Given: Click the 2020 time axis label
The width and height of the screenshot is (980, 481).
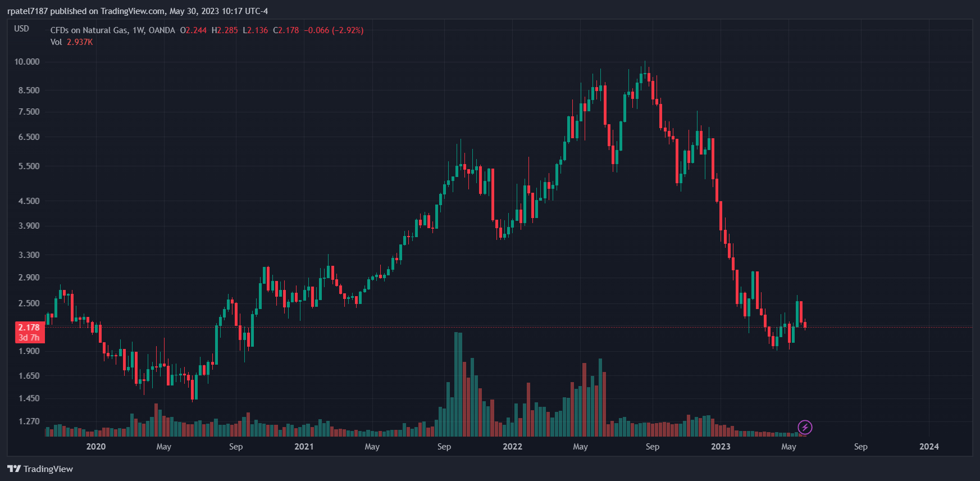Looking at the screenshot, I should coord(96,447).
